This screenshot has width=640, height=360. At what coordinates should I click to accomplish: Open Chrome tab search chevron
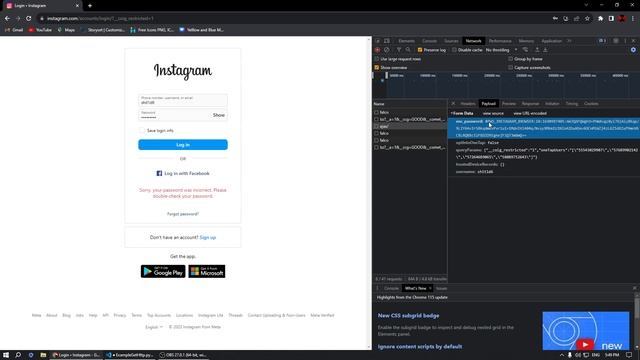(x=586, y=5)
